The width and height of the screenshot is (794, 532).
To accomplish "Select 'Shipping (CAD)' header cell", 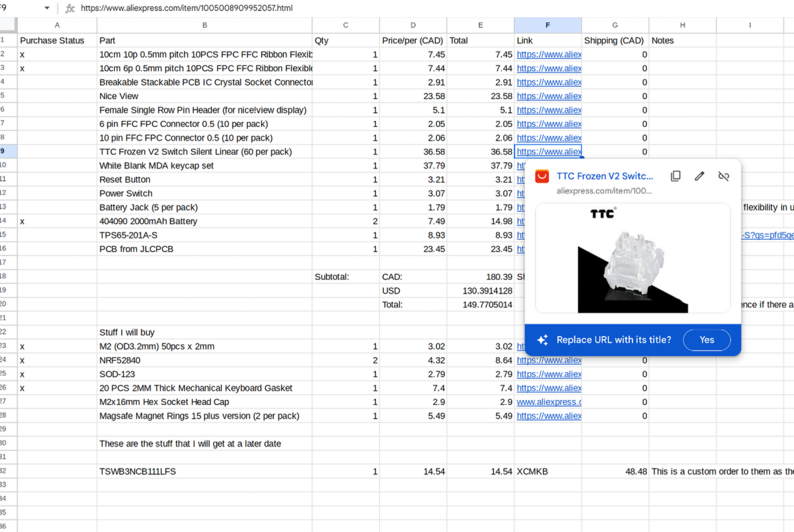I will point(615,40).
